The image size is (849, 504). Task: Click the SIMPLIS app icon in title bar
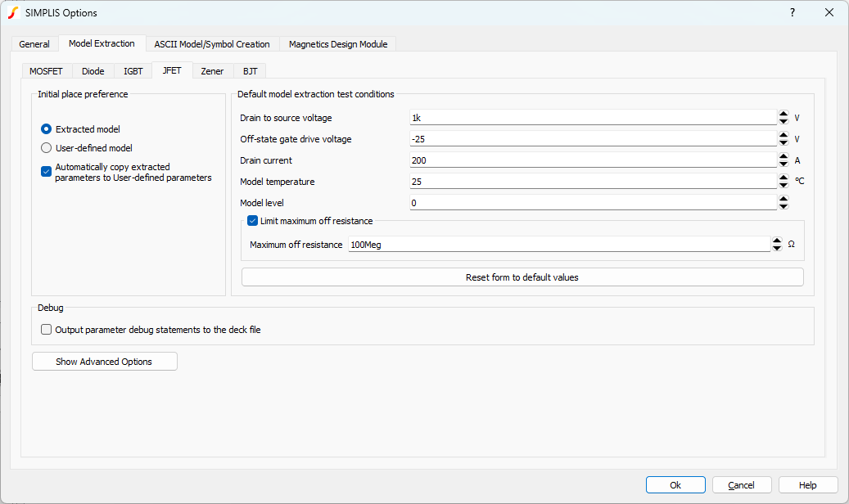pos(12,12)
